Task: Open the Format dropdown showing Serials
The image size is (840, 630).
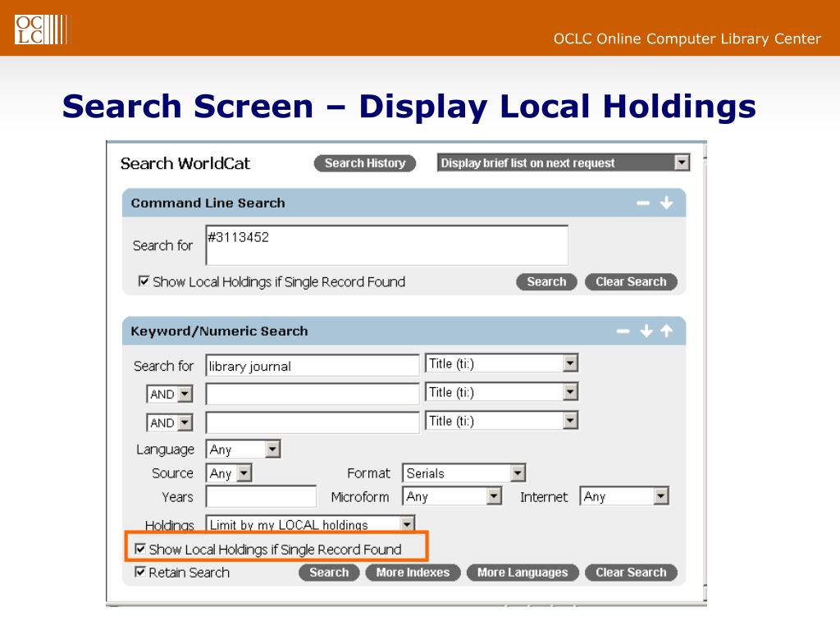Action: point(464,473)
